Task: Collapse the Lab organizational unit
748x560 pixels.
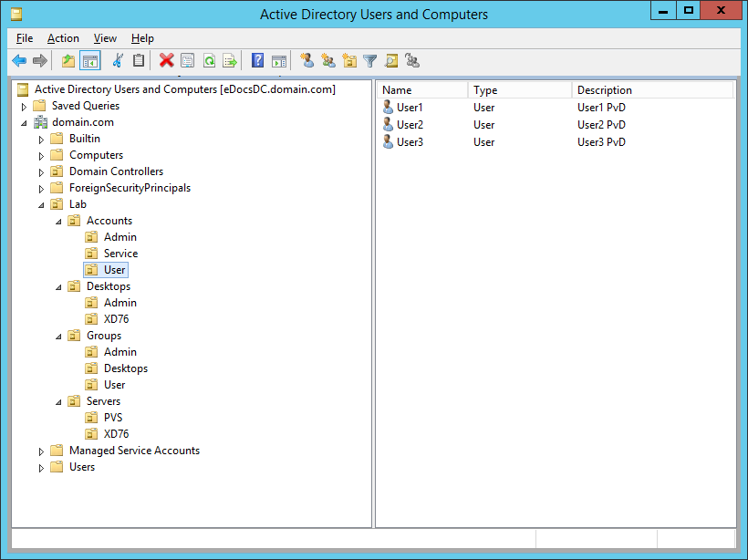Action: [41, 205]
